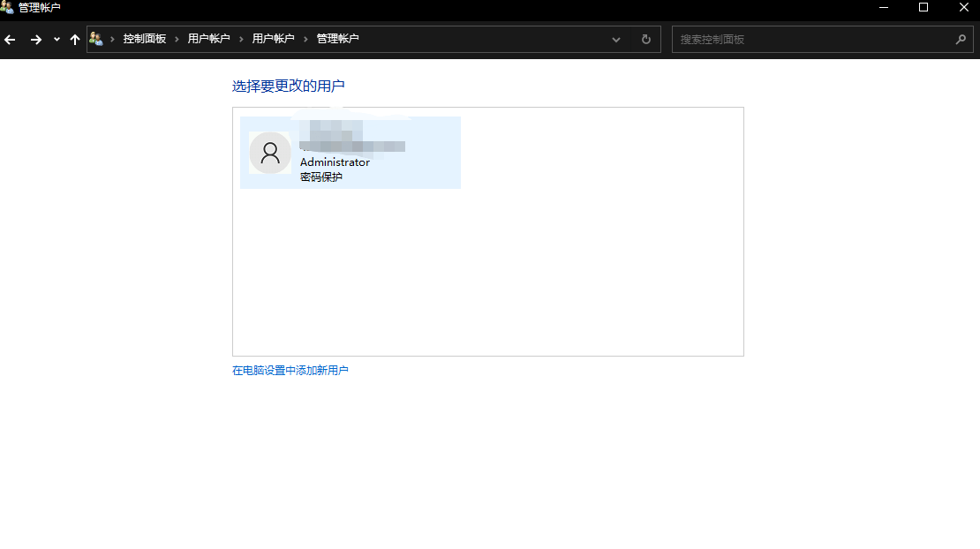Expand chevron before 控制面板 breadcrumb

[112, 40]
